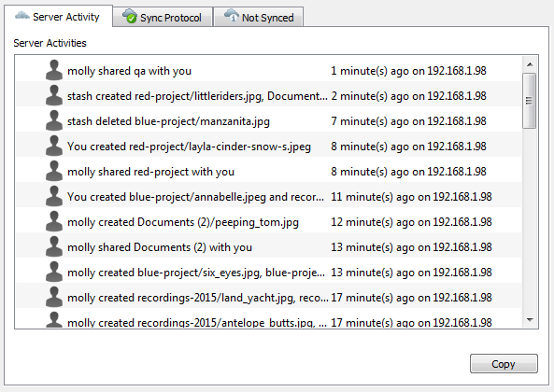Select 'molly created recordings-2015/land_yacht.jpg' entry
554x392 pixels.
[x=268, y=298]
